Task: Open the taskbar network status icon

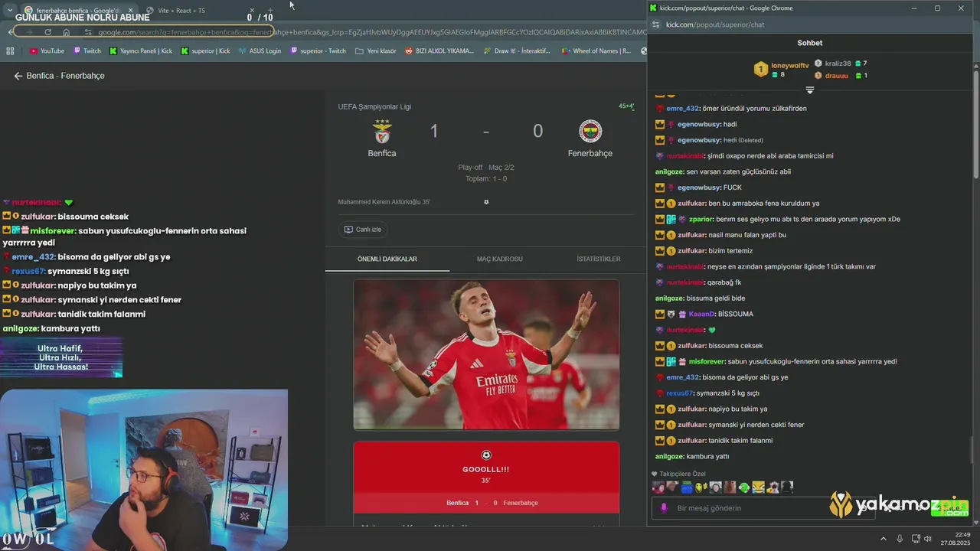Action: tap(914, 539)
